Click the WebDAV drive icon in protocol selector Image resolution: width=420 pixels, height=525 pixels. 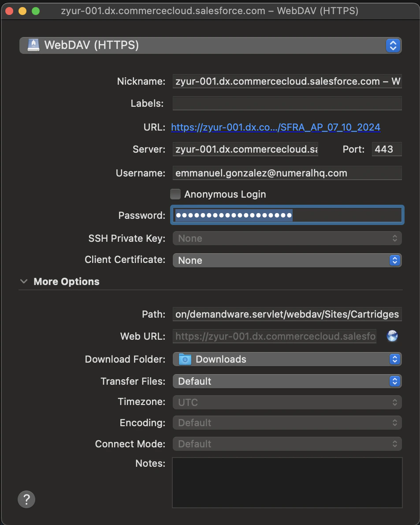[x=33, y=45]
